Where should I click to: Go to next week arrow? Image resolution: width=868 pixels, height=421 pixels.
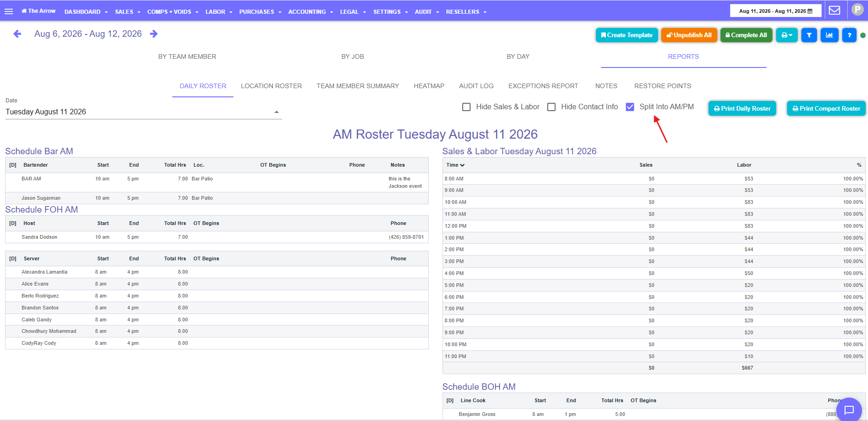(x=154, y=34)
